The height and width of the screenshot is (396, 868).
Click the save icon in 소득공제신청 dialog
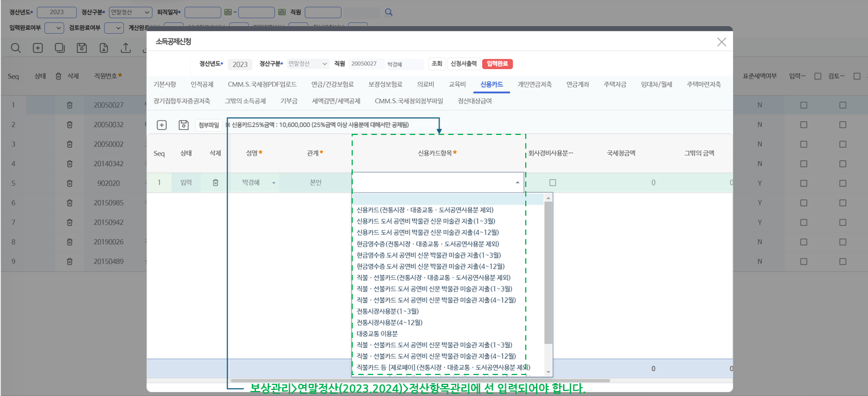pos(184,125)
